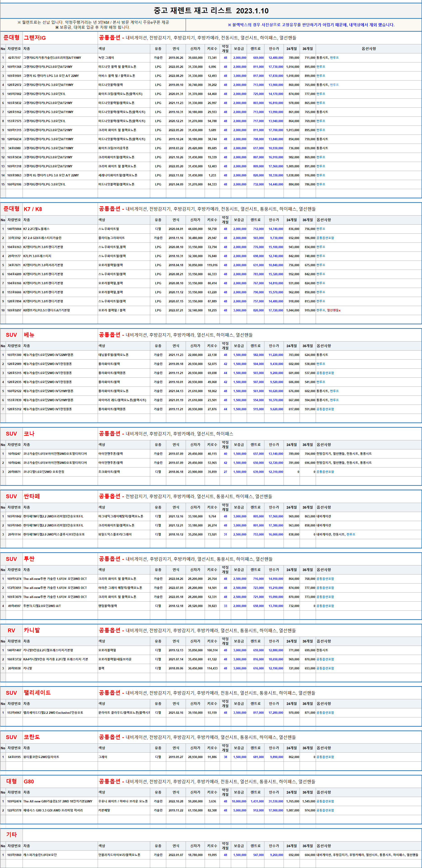This screenshot has width=422, height=868.
Task: Select the 투싼 section heading
Action: pos(29,559)
